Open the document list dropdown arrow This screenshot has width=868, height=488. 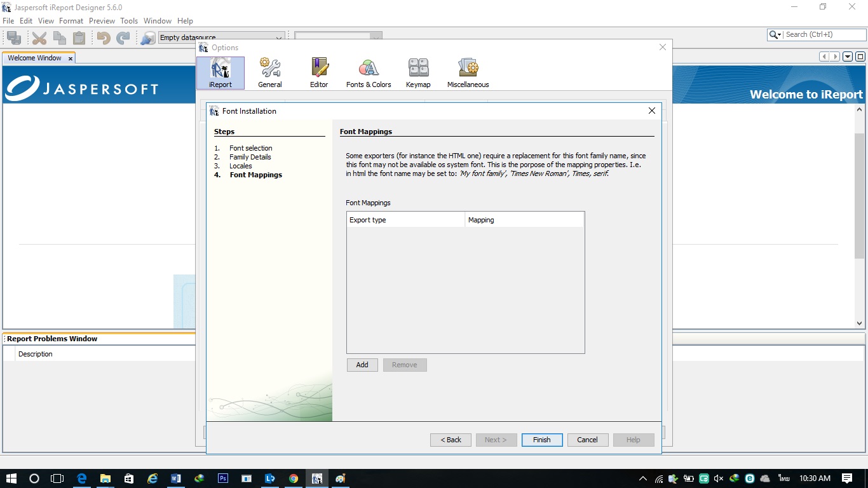tap(848, 57)
